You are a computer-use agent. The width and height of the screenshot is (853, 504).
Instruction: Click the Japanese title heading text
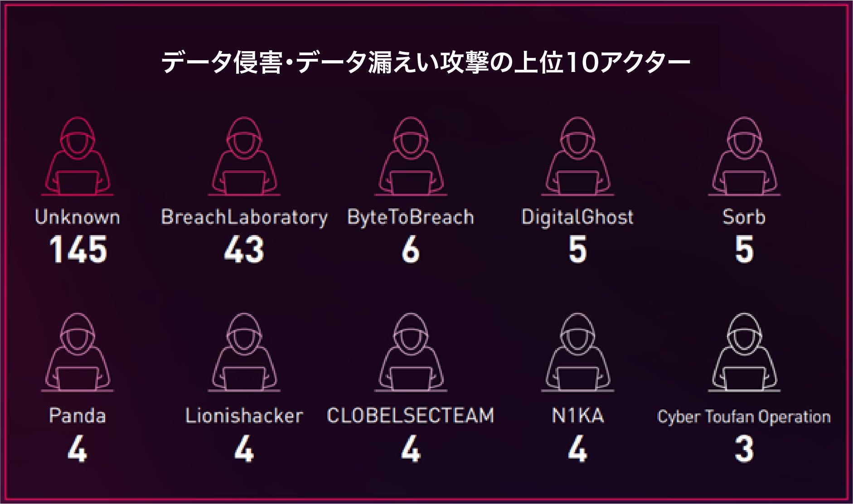[x=426, y=62]
